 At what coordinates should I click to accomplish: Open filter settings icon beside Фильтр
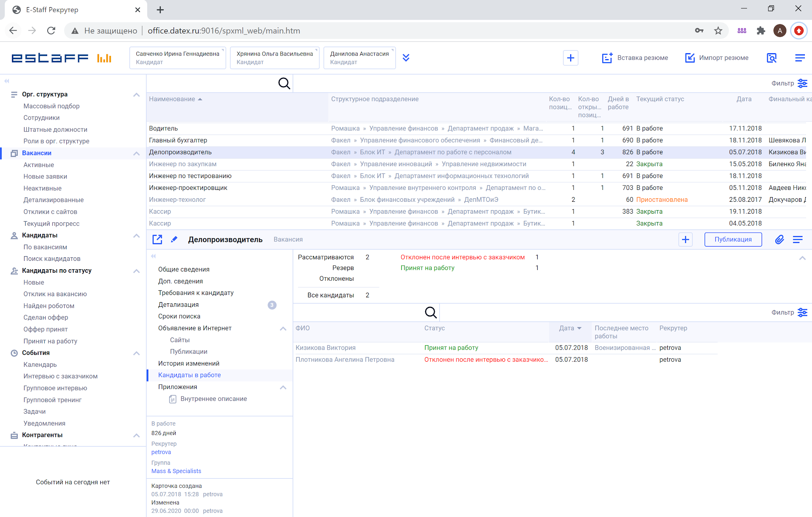tap(803, 83)
